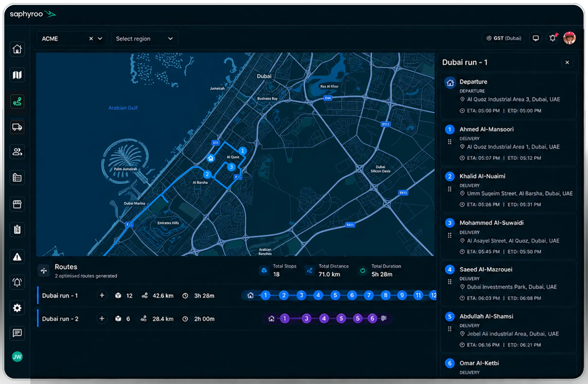Viewport: 588px width, 384px height.
Task: Open the vehicles truck icon
Action: coord(17,127)
